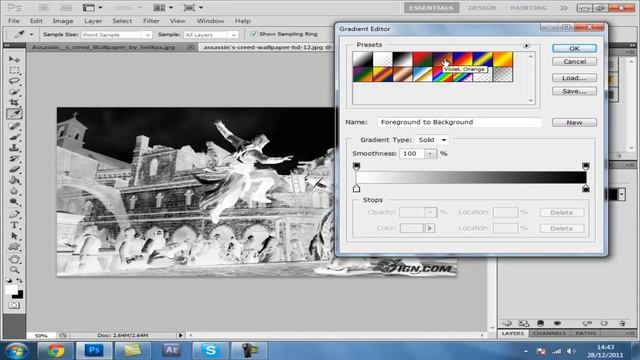Viewport: 640px width, 360px height.
Task: Select the Custom Shape tool
Action: [x=14, y=247]
